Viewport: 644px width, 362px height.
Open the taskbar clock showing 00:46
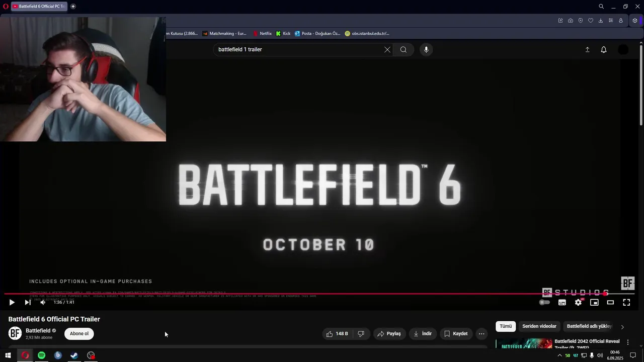point(615,355)
